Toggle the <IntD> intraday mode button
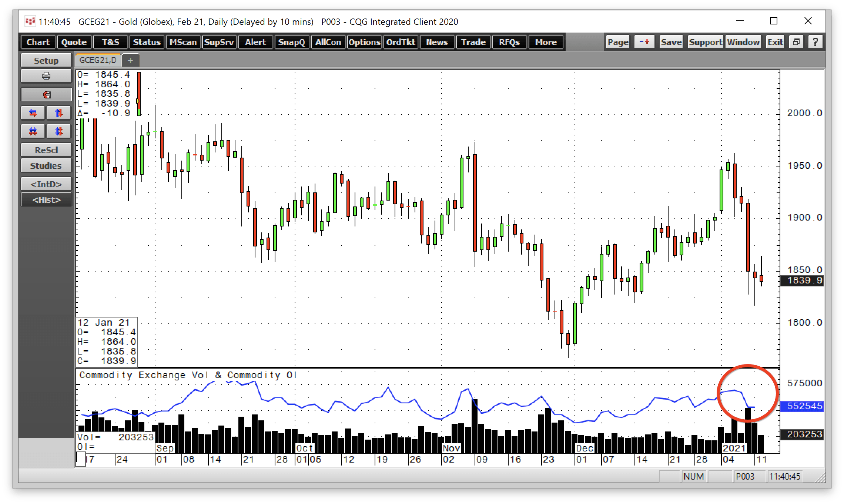The width and height of the screenshot is (844, 504). (x=46, y=184)
